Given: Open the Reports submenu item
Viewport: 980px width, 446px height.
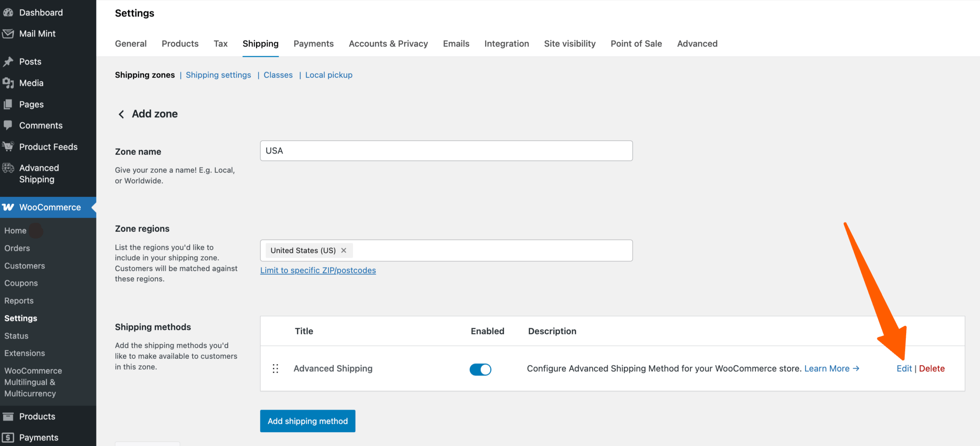Looking at the screenshot, I should click(19, 301).
